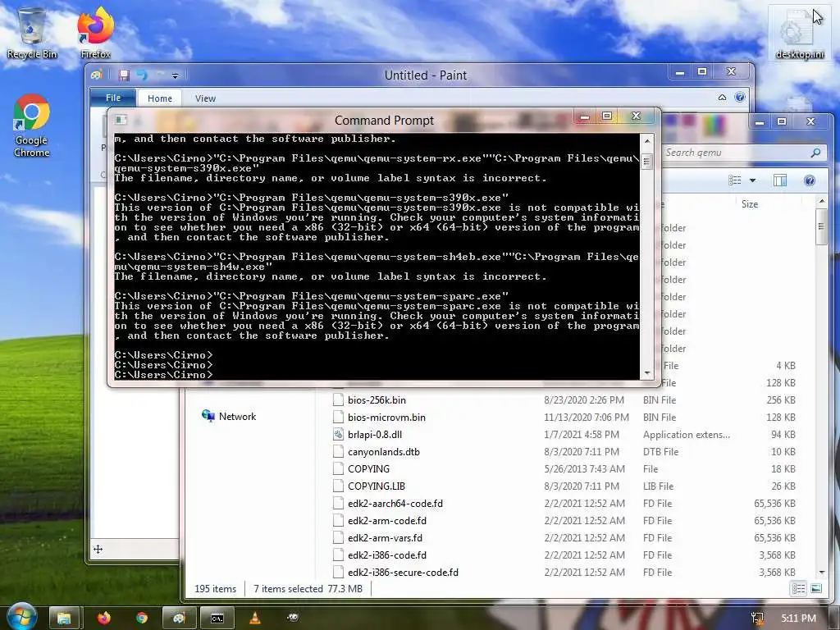Sort files by the Size column header

tap(750, 204)
